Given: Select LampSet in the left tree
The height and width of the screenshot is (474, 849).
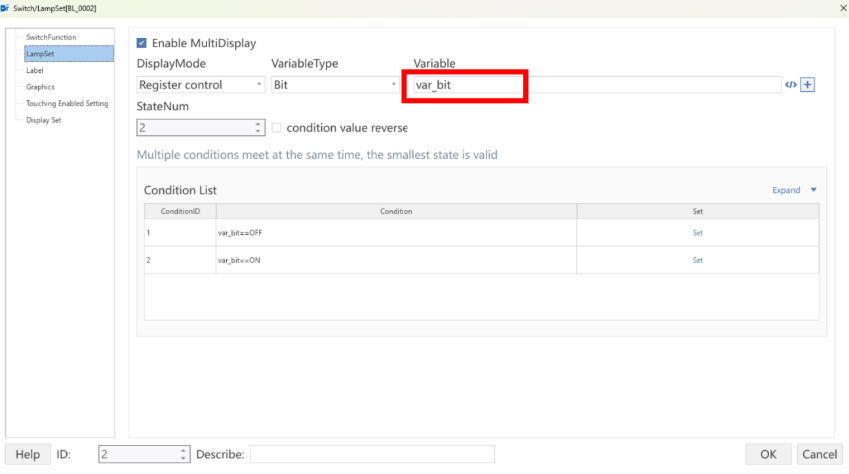Looking at the screenshot, I should (x=69, y=54).
